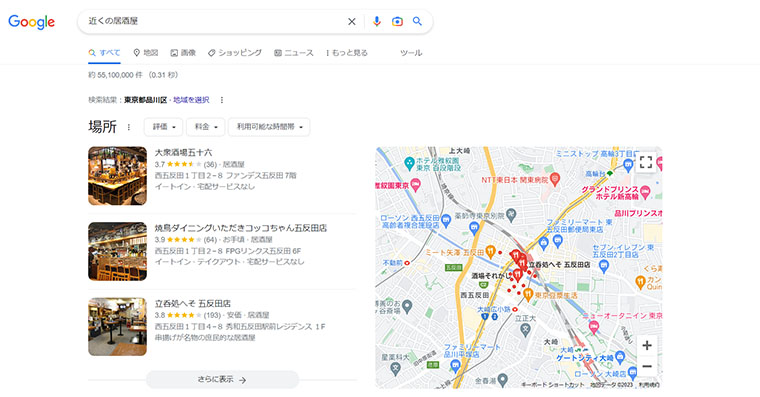The height and width of the screenshot is (397, 760).
Task: Click ミート矢澤 五反田 restaurant marker
Action: [491, 252]
